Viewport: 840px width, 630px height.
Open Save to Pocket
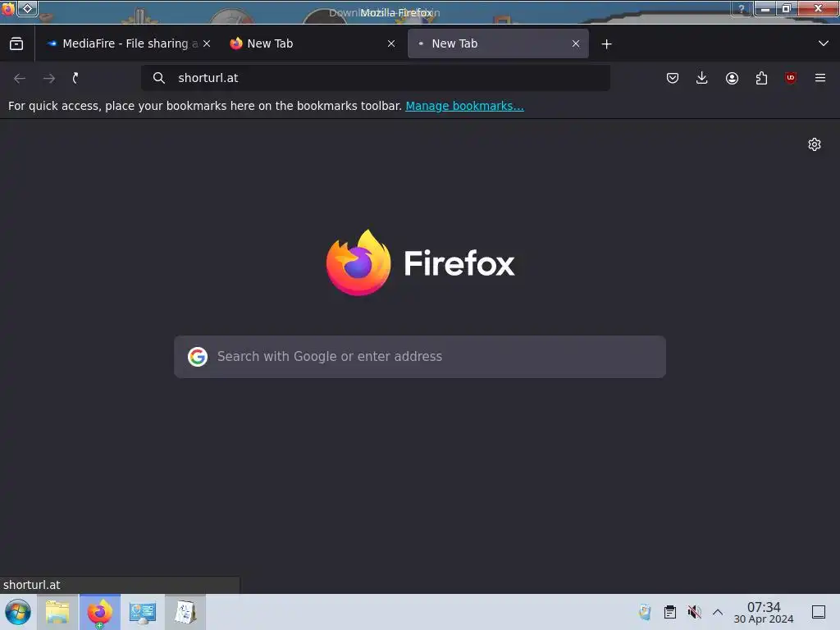(673, 78)
